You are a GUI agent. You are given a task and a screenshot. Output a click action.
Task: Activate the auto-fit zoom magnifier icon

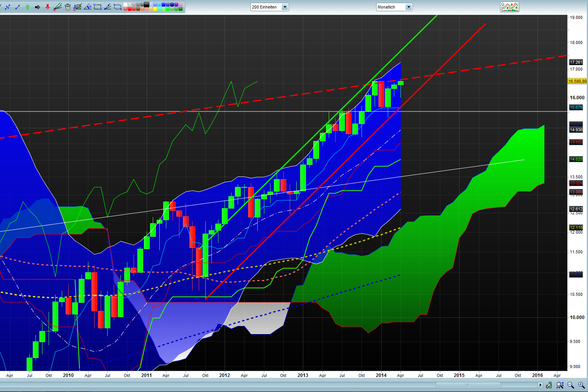pos(560,385)
